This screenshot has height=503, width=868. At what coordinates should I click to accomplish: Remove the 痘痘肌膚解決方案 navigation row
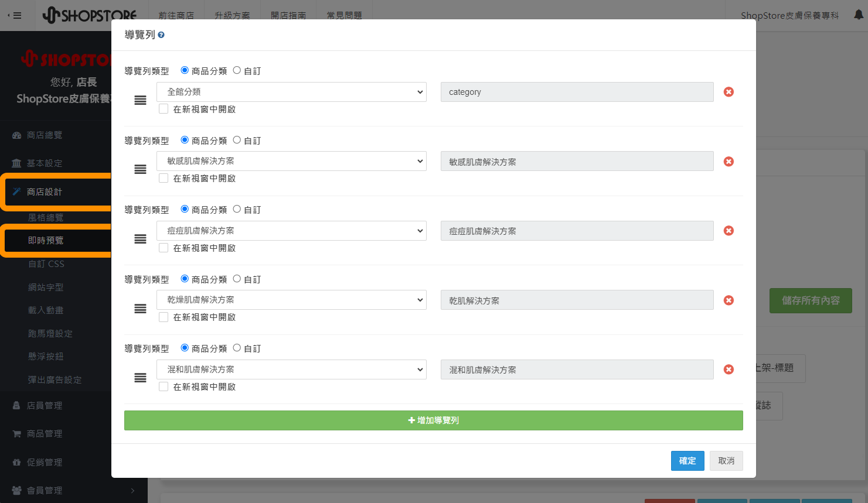point(729,231)
